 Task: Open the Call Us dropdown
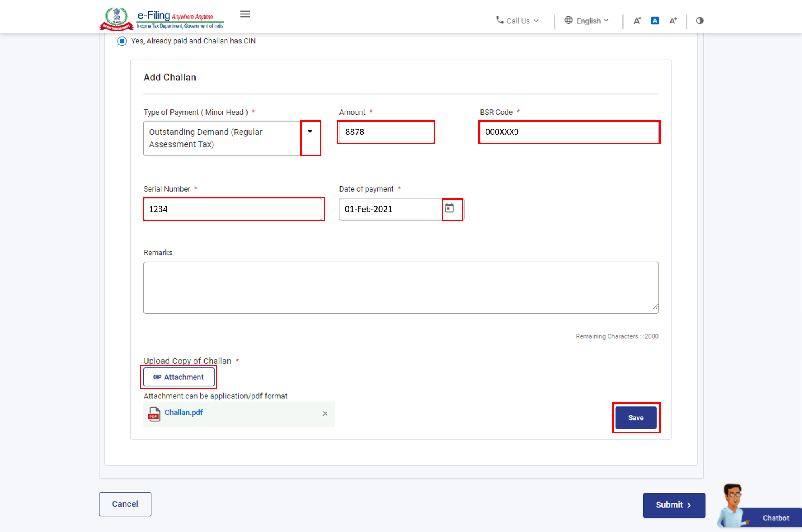[x=517, y=21]
